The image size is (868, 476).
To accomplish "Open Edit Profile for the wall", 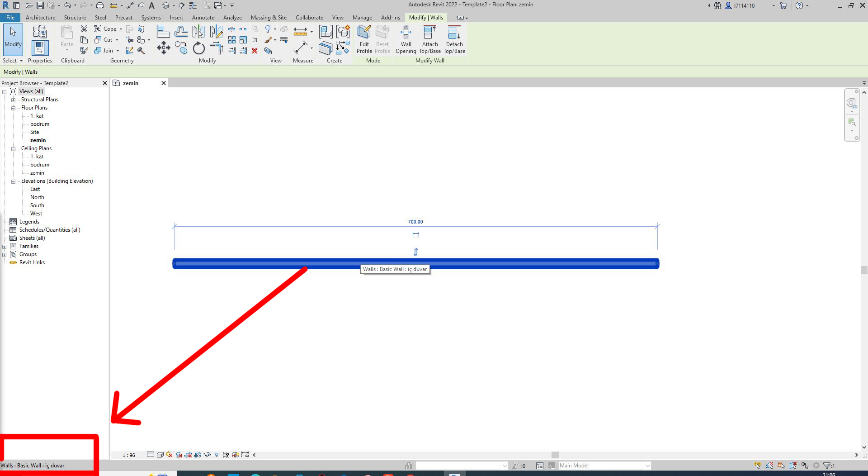I will [364, 39].
